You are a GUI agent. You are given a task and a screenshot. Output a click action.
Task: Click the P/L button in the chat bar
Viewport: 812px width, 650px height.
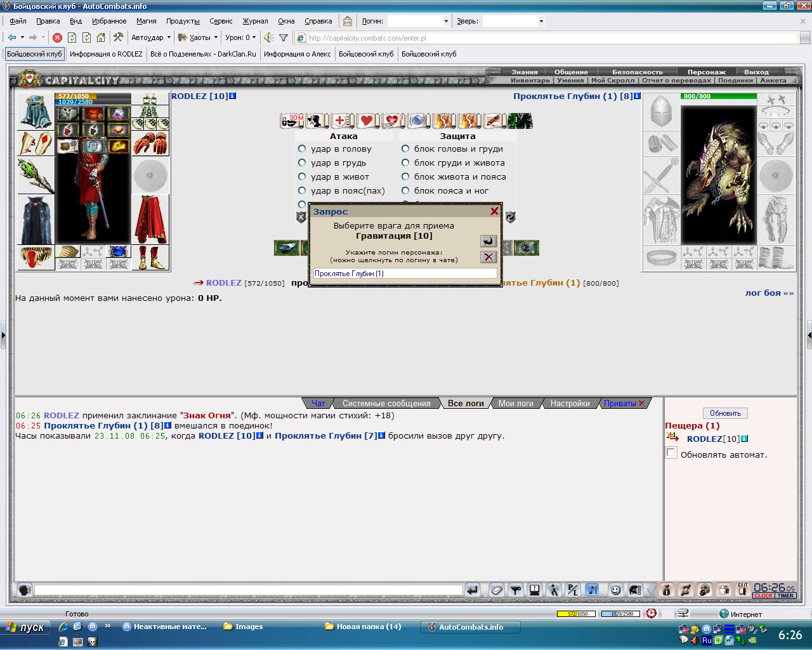coord(573,590)
